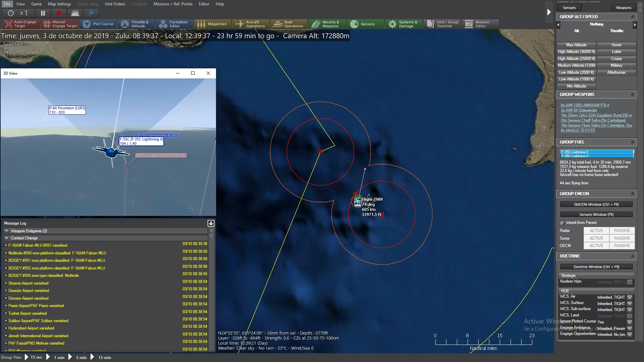Click Doctrine Window (Ctrl + F9) button
The height and width of the screenshot is (362, 644).
click(x=596, y=267)
